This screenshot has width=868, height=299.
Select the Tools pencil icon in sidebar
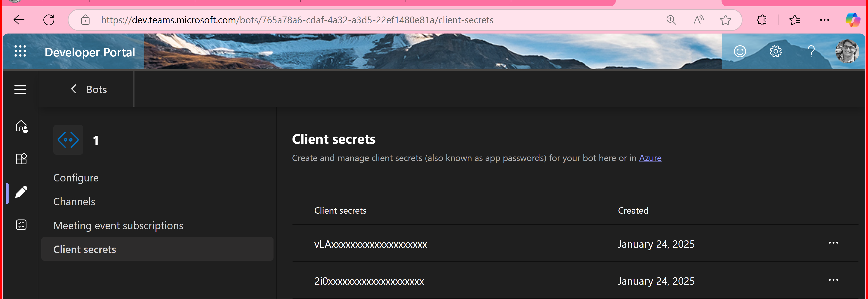pos(21,192)
